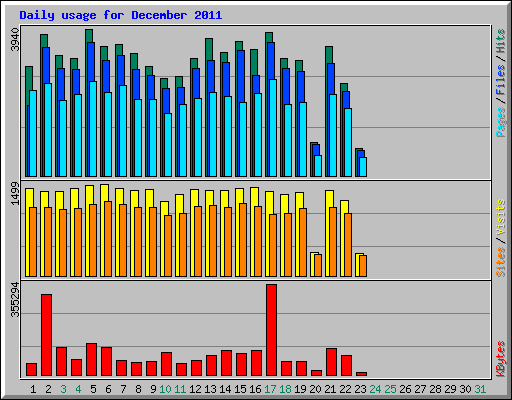Click the orange Sites bar for day 1
Screen dimensions: 512x400
click(x=33, y=242)
